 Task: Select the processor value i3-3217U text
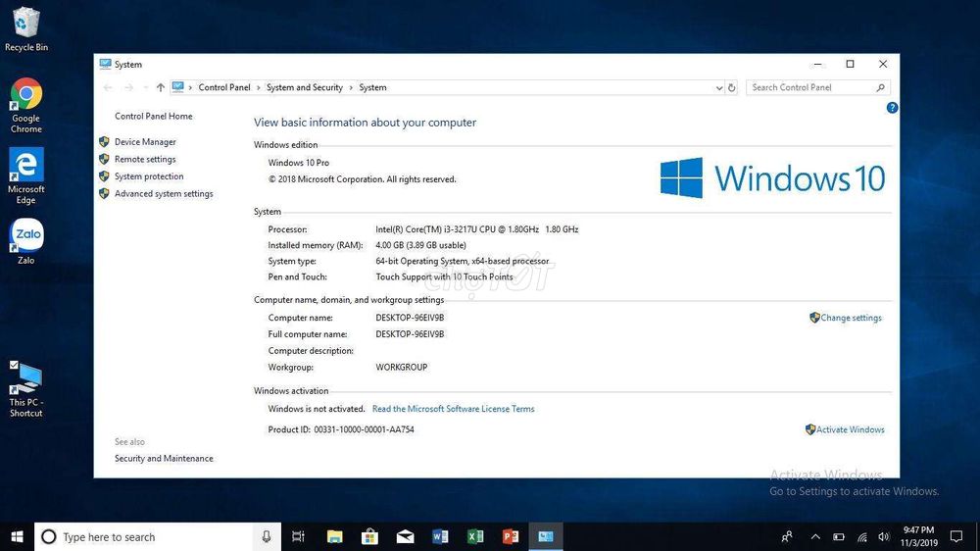point(477,229)
